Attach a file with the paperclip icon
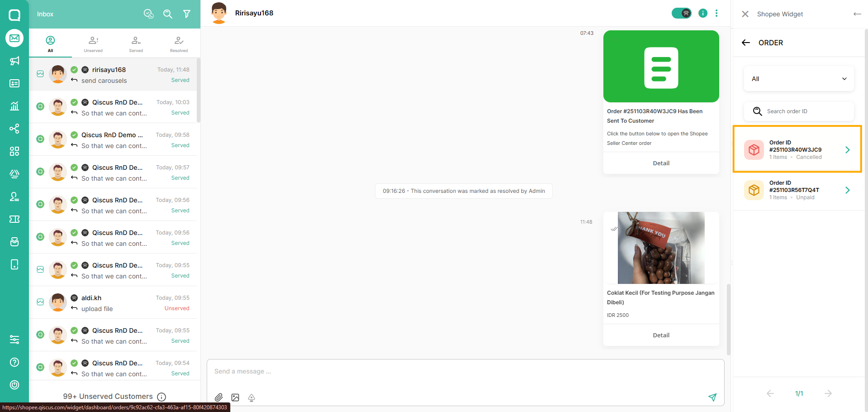The height and width of the screenshot is (412, 868). click(x=219, y=398)
